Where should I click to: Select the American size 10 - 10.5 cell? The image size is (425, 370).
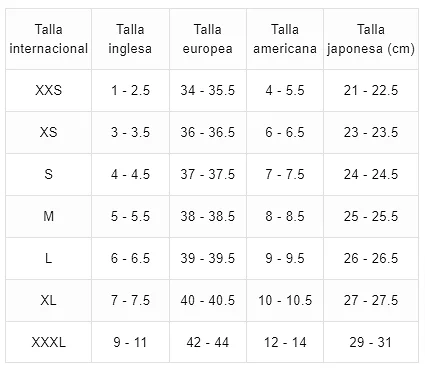point(285,300)
